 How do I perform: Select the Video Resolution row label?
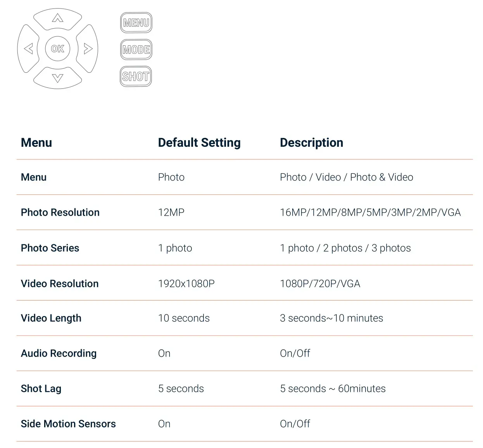60,283
